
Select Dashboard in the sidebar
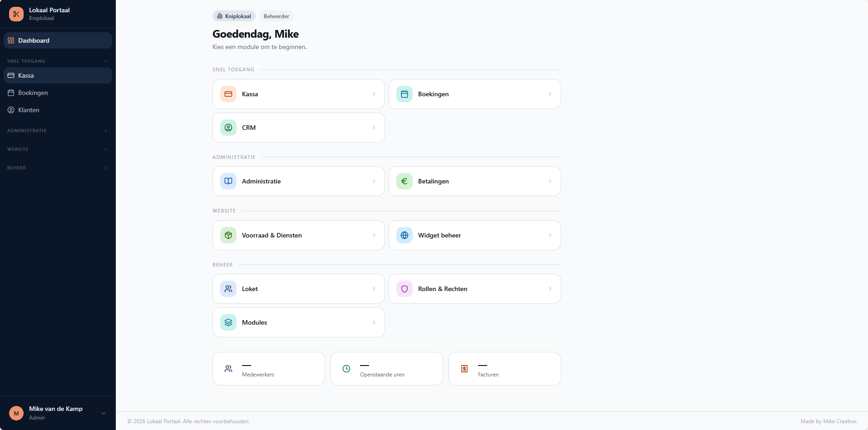[58, 40]
